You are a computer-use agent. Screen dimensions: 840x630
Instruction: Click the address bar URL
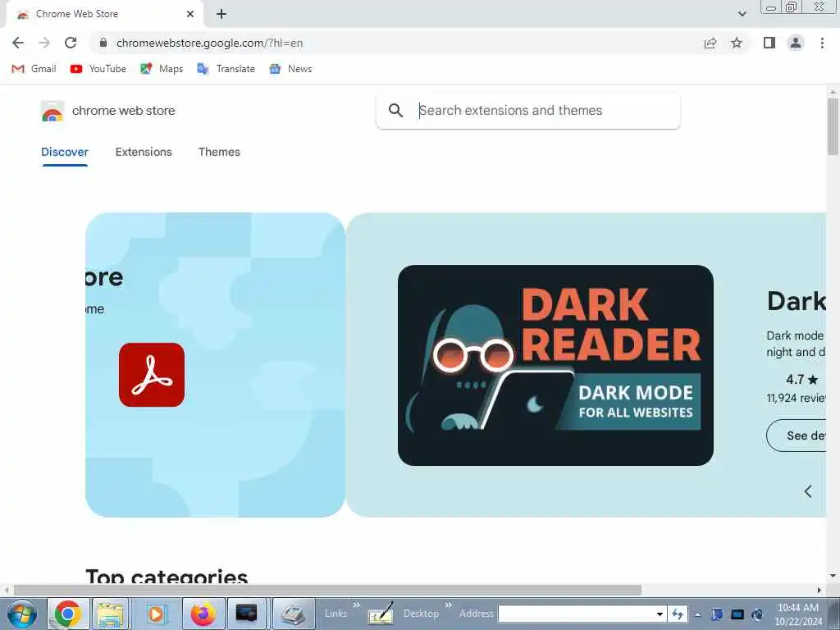click(x=209, y=43)
